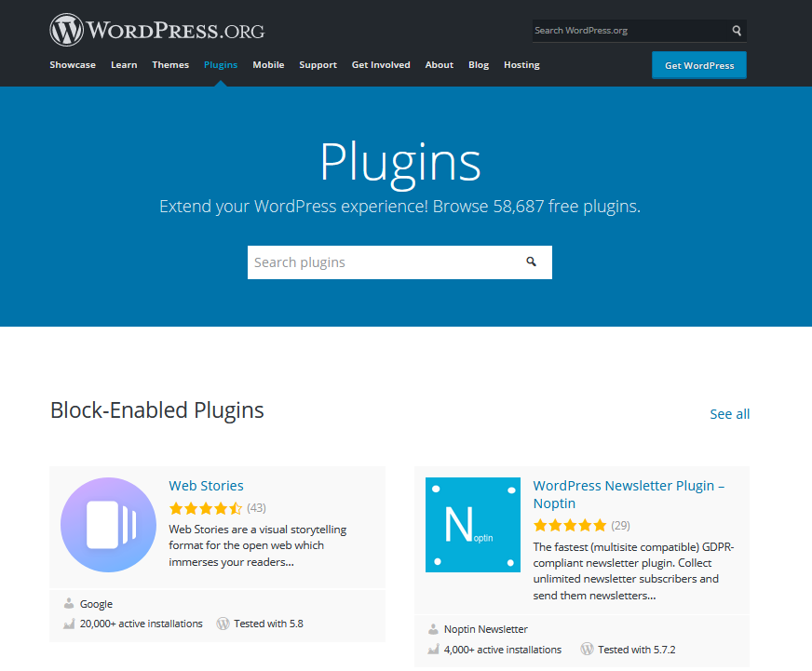
Task: Click the WordPress.org logo
Action: pyautogui.click(x=157, y=30)
